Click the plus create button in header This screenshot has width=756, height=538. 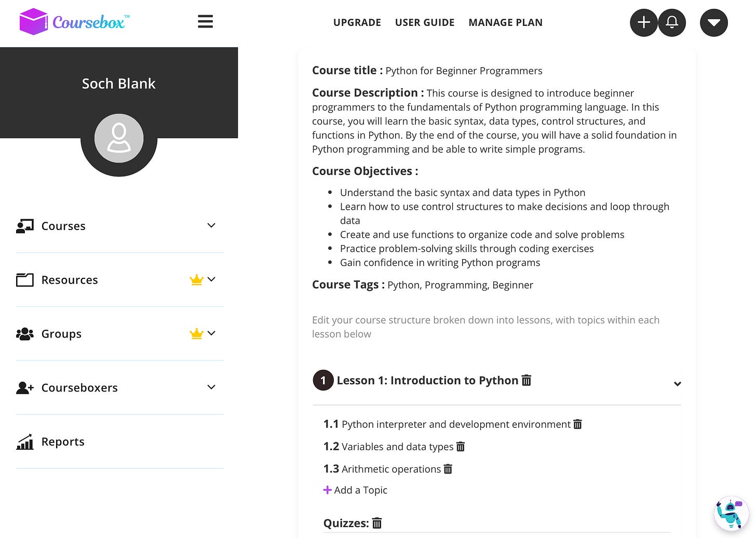click(x=644, y=22)
